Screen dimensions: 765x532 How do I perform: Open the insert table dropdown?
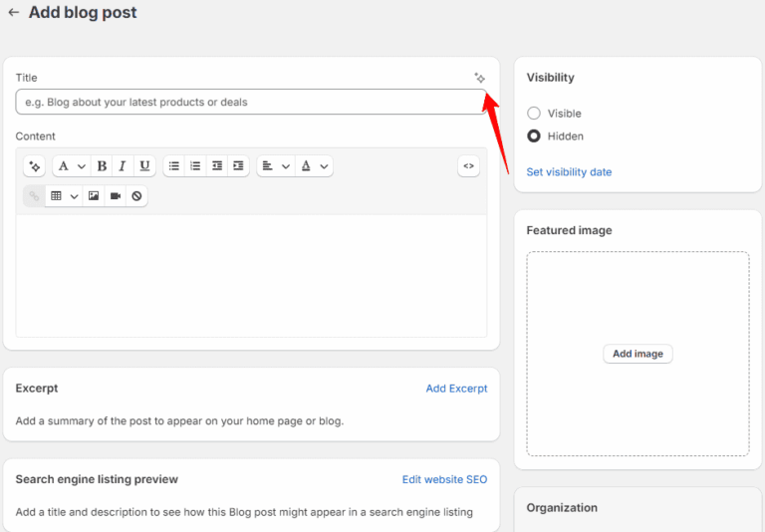[64, 196]
